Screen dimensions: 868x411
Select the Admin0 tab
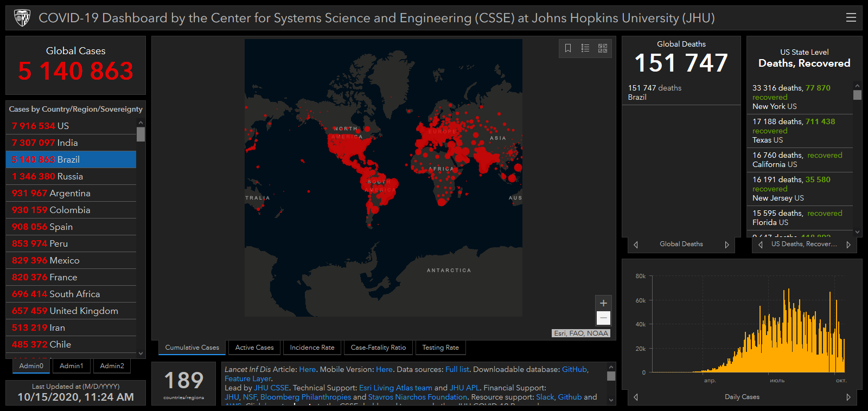pos(31,366)
